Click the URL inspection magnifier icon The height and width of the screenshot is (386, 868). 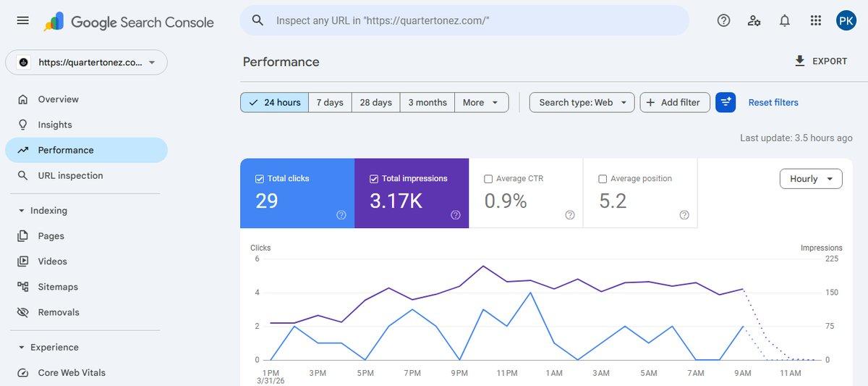tap(23, 175)
